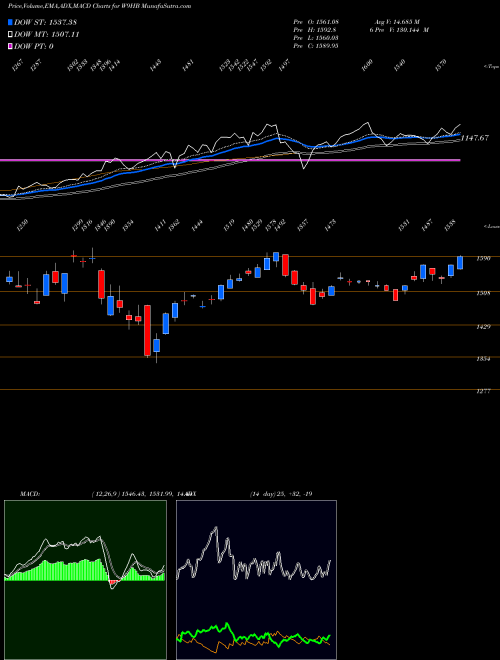
Task: Click the 1147.67 label beside the EMA lines
Action: tap(475, 138)
